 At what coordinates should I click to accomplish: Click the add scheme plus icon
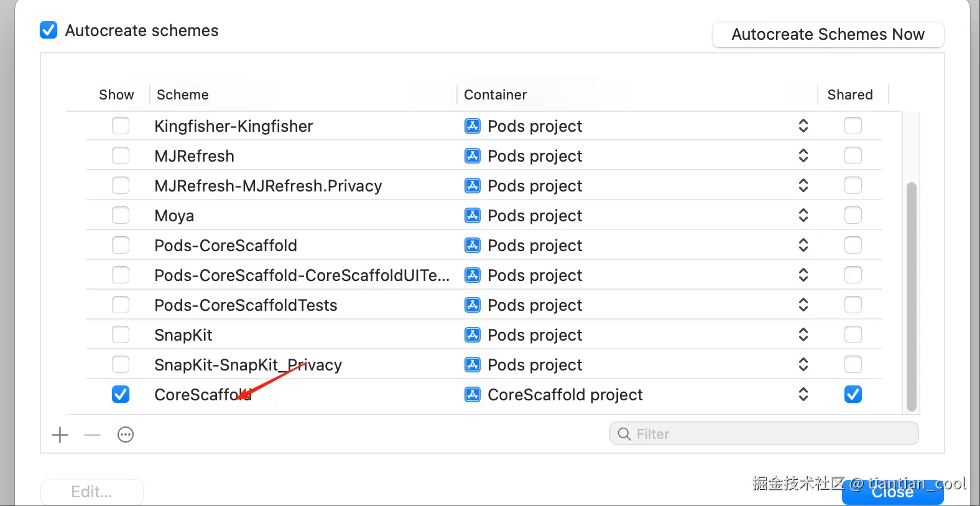[x=60, y=435]
